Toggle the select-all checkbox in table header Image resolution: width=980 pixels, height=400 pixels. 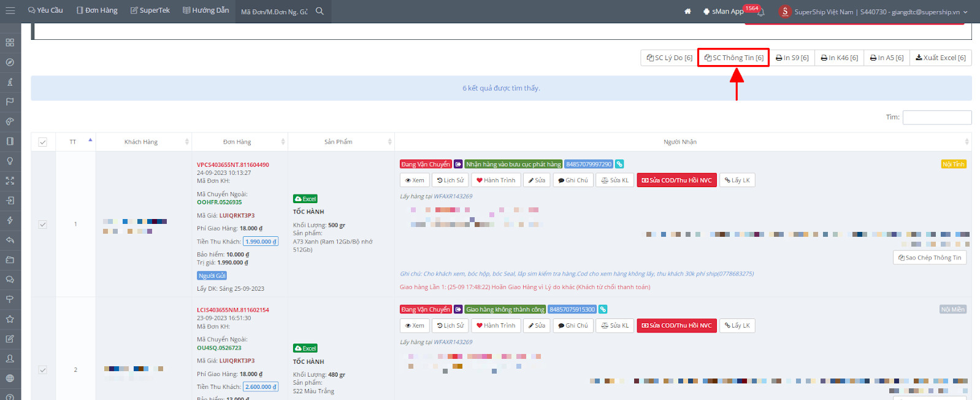click(x=43, y=142)
